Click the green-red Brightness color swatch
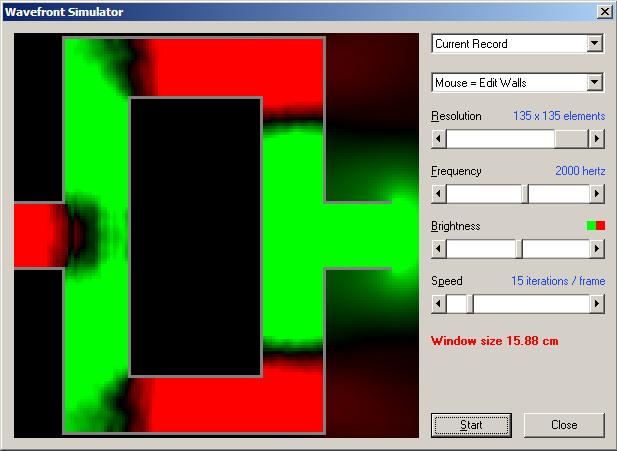 596,226
